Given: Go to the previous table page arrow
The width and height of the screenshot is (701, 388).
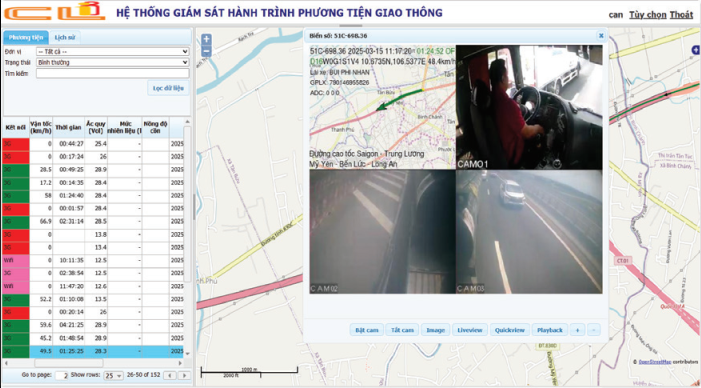Looking at the screenshot, I should coord(169,375).
